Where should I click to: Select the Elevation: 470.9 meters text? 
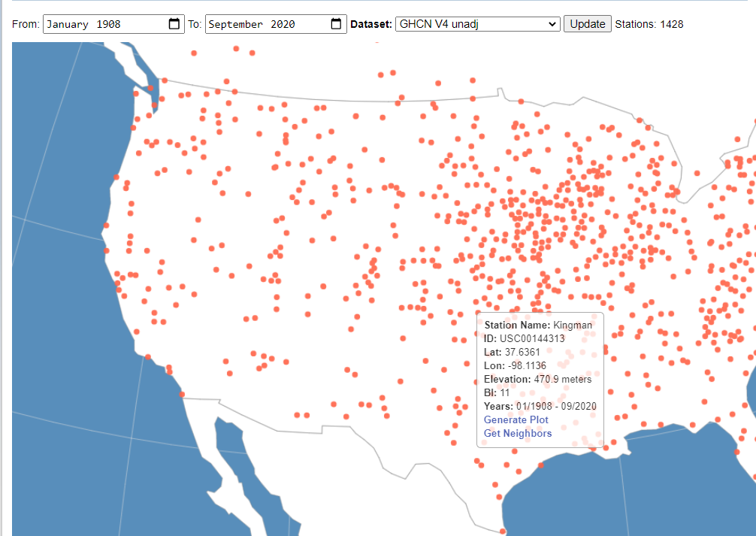(537, 379)
